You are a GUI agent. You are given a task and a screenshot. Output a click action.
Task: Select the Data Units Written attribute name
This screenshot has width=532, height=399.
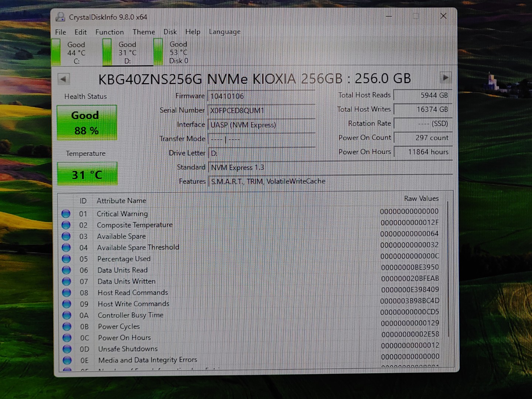(126, 282)
